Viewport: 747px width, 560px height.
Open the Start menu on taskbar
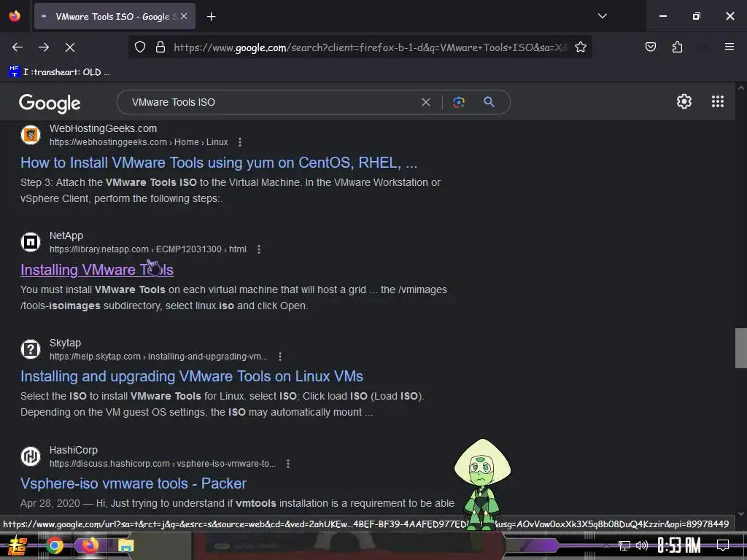pyautogui.click(x=18, y=545)
